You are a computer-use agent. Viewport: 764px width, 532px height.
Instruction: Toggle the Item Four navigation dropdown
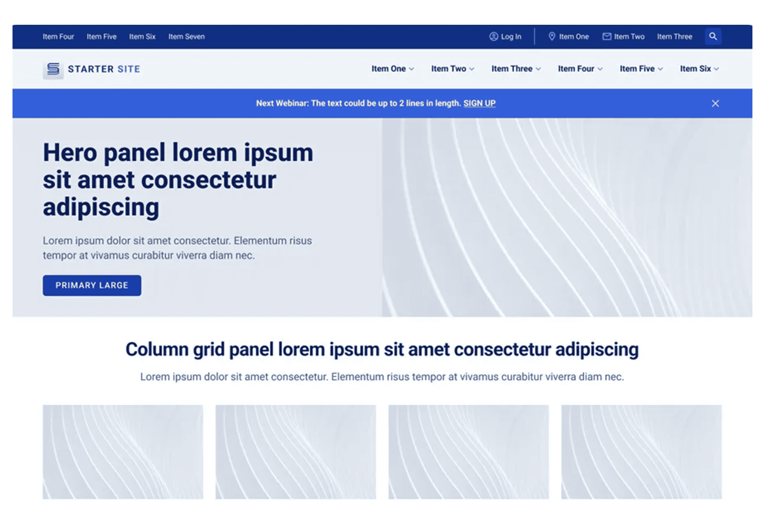[578, 68]
